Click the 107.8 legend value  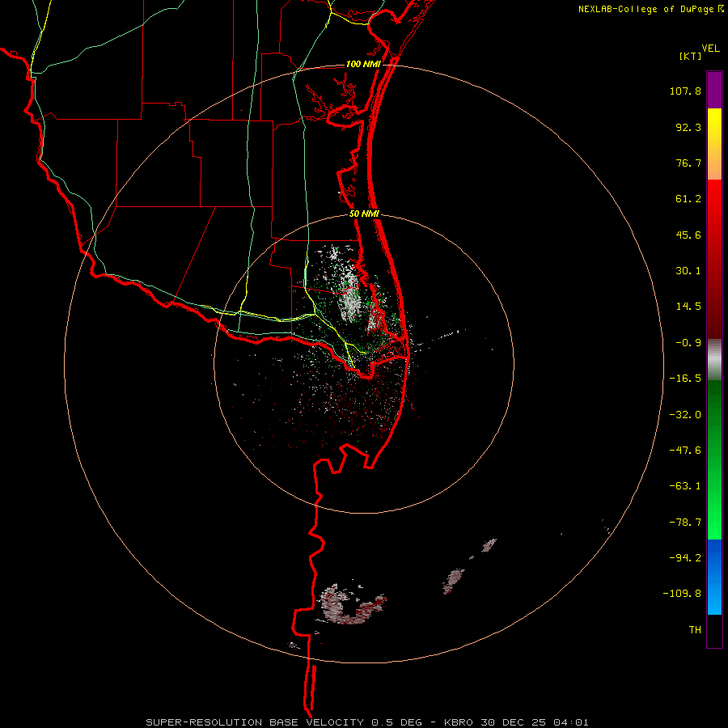click(x=685, y=91)
